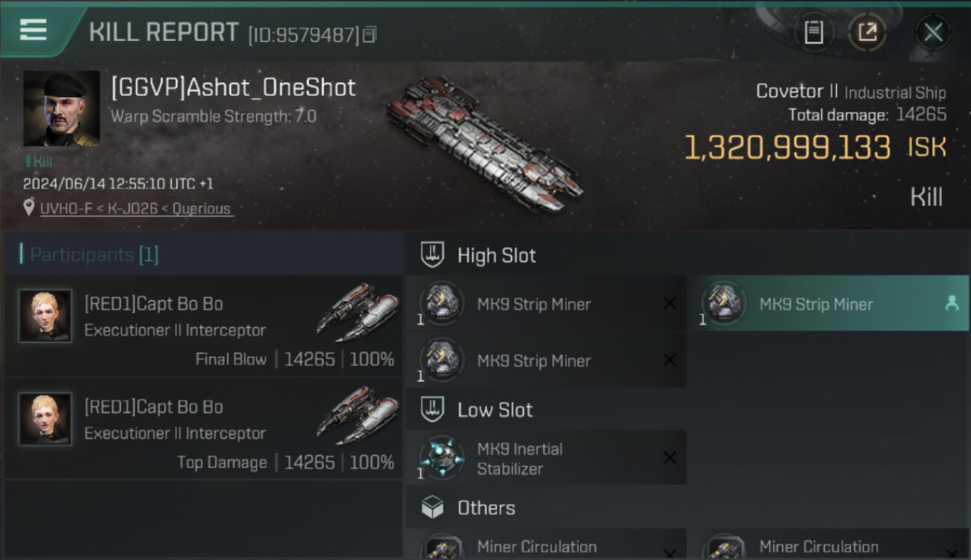Click the share kill report icon
This screenshot has height=560, width=971.
[x=867, y=32]
